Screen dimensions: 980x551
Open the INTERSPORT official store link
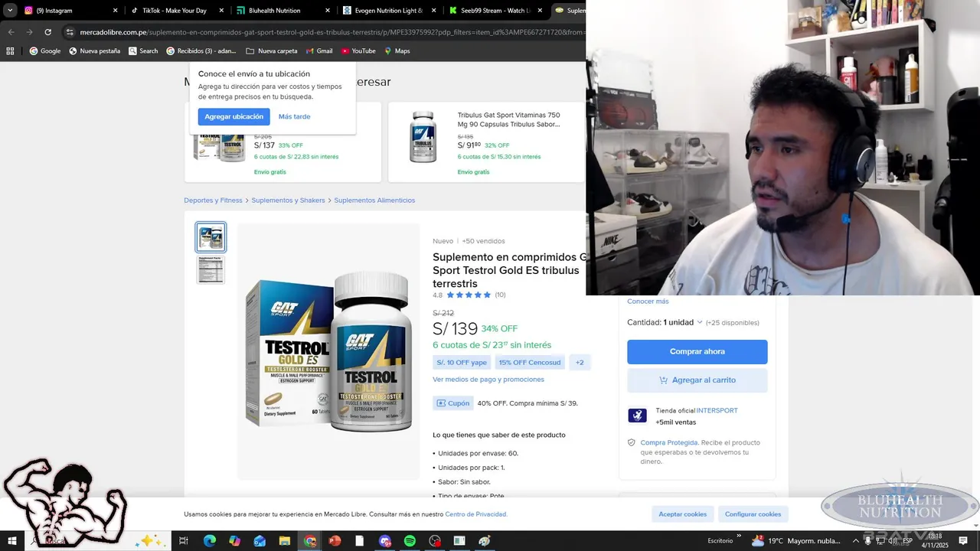coord(717,411)
